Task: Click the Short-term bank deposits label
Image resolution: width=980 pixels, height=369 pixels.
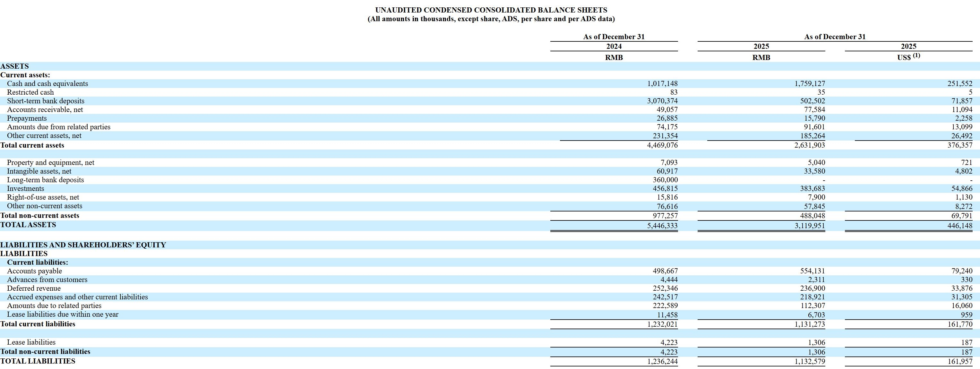Action: click(46, 101)
